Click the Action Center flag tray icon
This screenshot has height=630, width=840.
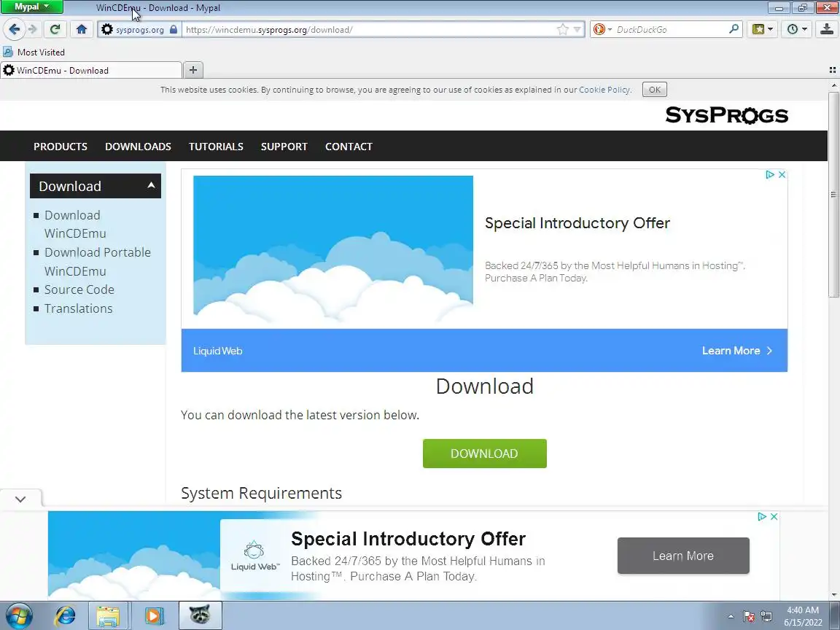pos(749,617)
